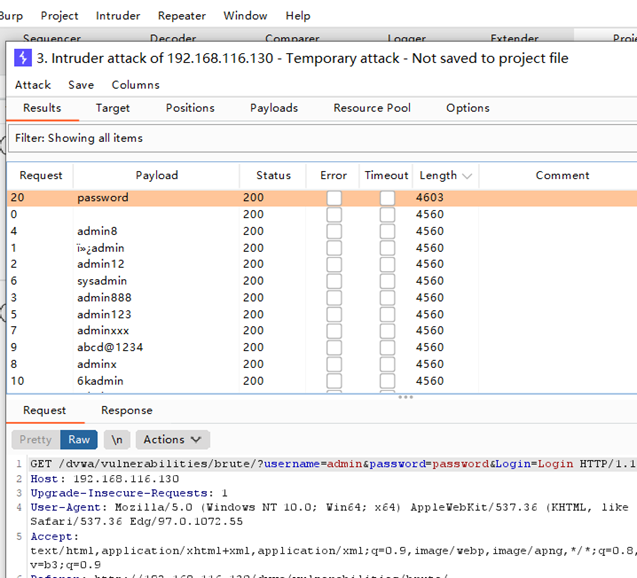
Task: Open the Help menu
Action: tap(298, 16)
